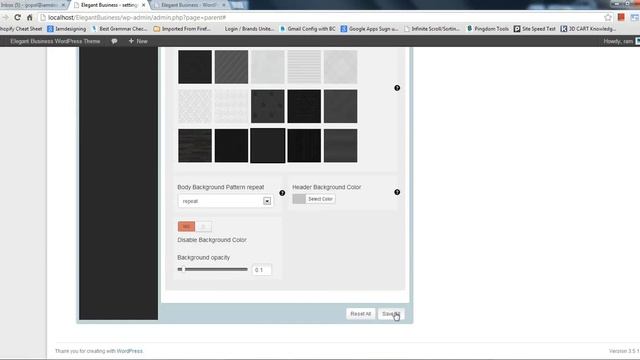Open the + New admin bar menu
640x360 pixels.
138,41
